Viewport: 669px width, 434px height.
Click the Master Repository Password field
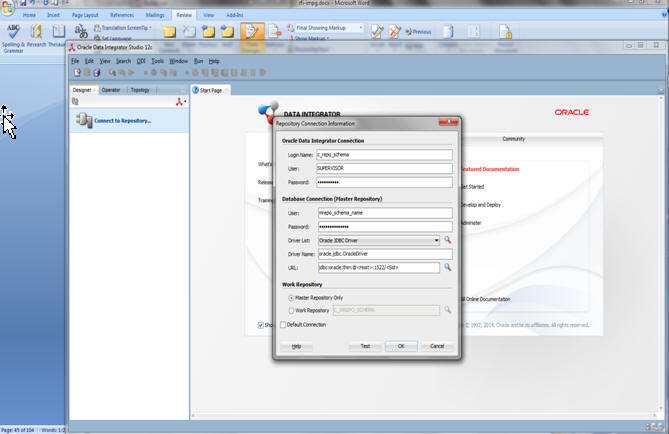pyautogui.click(x=385, y=226)
